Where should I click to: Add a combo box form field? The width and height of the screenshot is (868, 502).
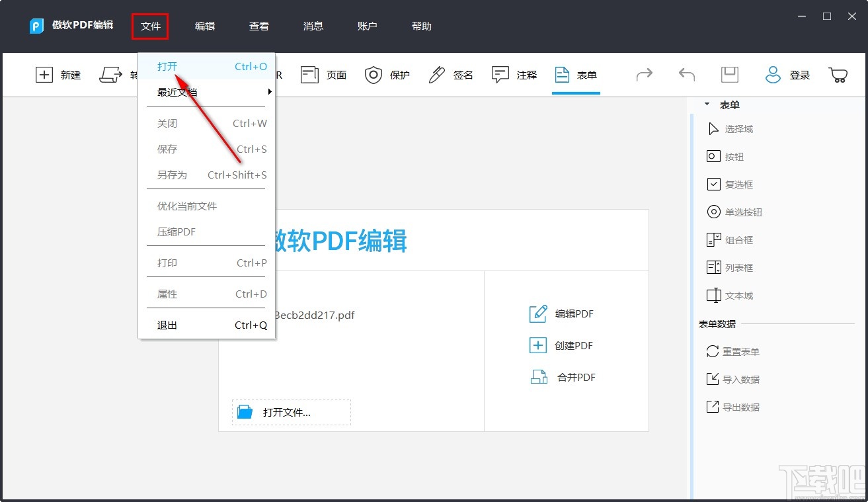click(x=713, y=240)
